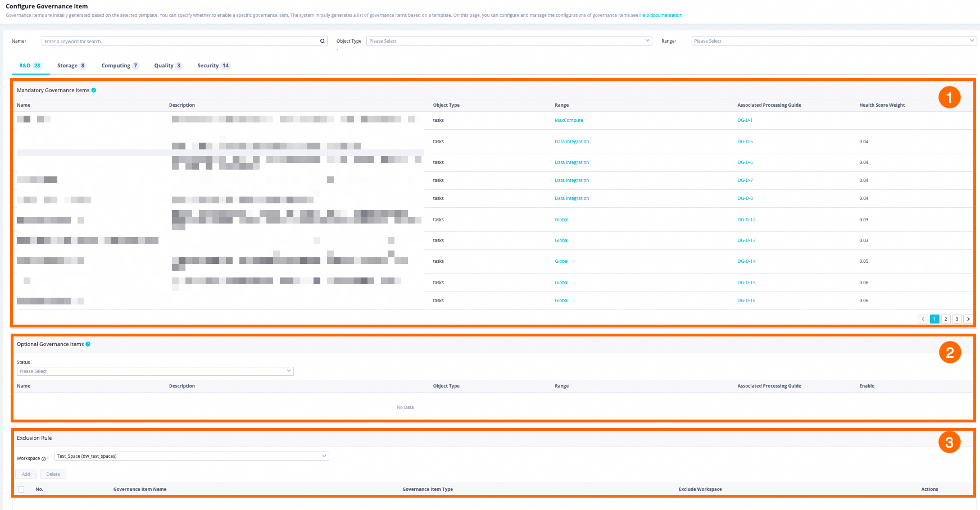Open the Status dropdown under Optional Governance Items
980x510 pixels.
155,371
